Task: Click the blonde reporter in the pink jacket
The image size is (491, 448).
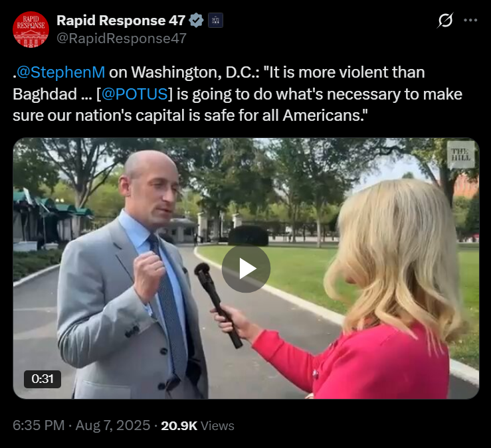Action: pos(376,291)
